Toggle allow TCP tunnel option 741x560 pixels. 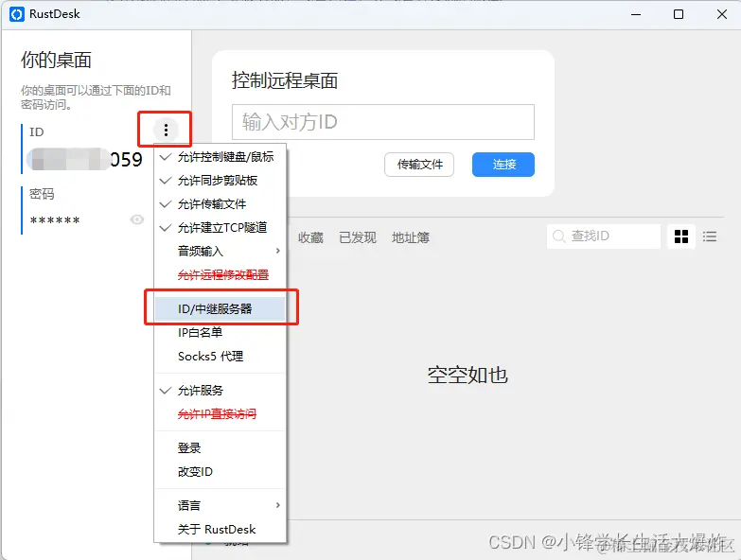(221, 228)
